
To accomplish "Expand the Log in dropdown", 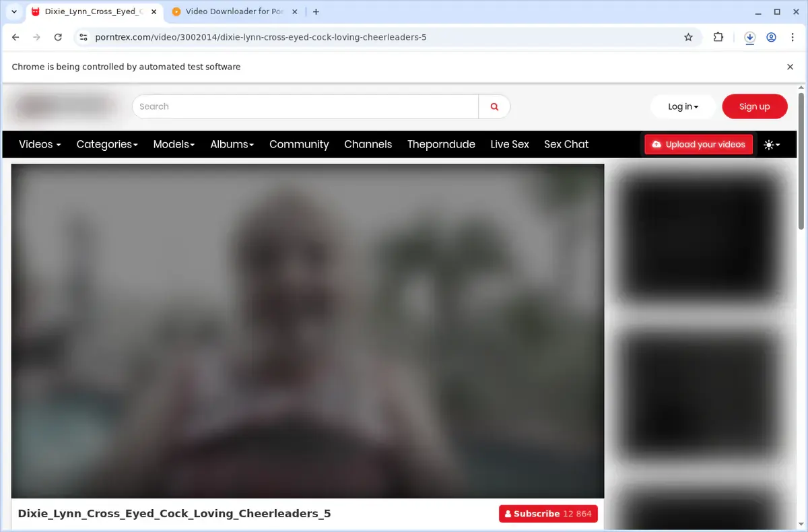I will point(683,106).
